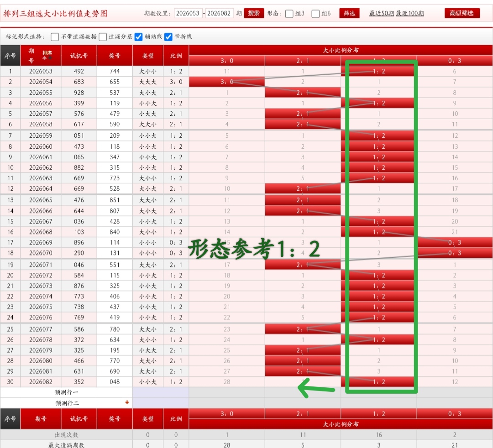
Task: Click the red down arrow in 预测行二
Action: [127, 402]
